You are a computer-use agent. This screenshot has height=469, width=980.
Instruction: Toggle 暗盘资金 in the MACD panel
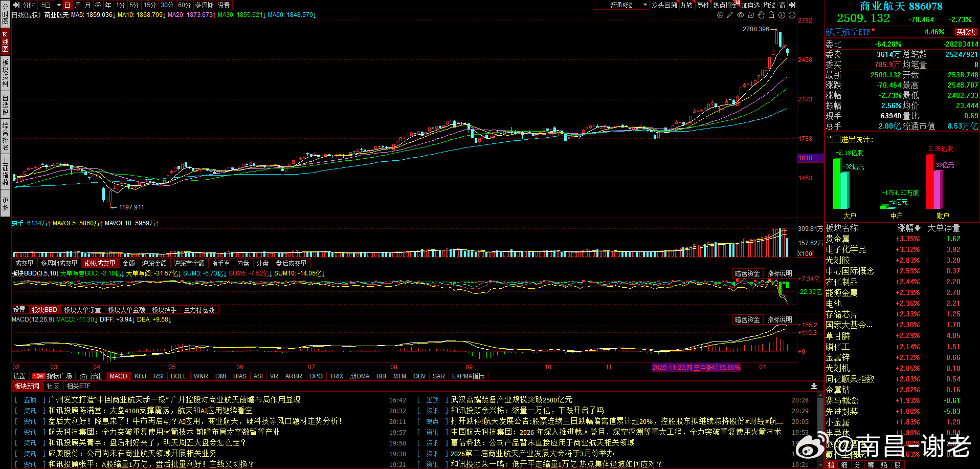[x=747, y=319]
